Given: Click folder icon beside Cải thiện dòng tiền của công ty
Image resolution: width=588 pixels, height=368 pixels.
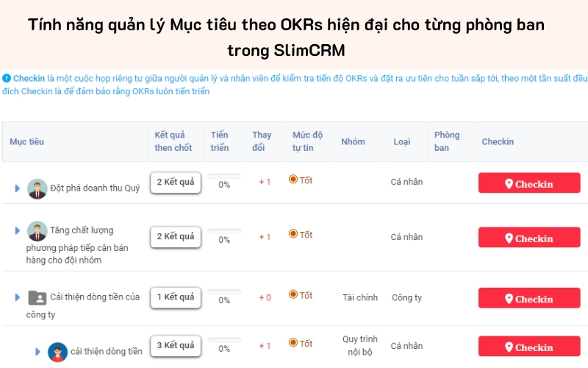Looking at the screenshot, I should click(x=37, y=297).
